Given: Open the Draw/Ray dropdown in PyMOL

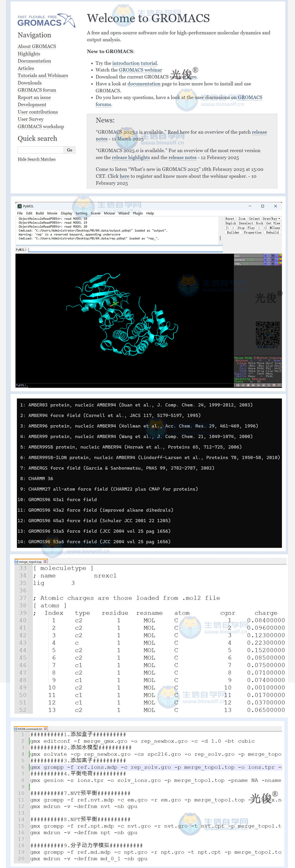Looking at the screenshot, I should click(271, 219).
